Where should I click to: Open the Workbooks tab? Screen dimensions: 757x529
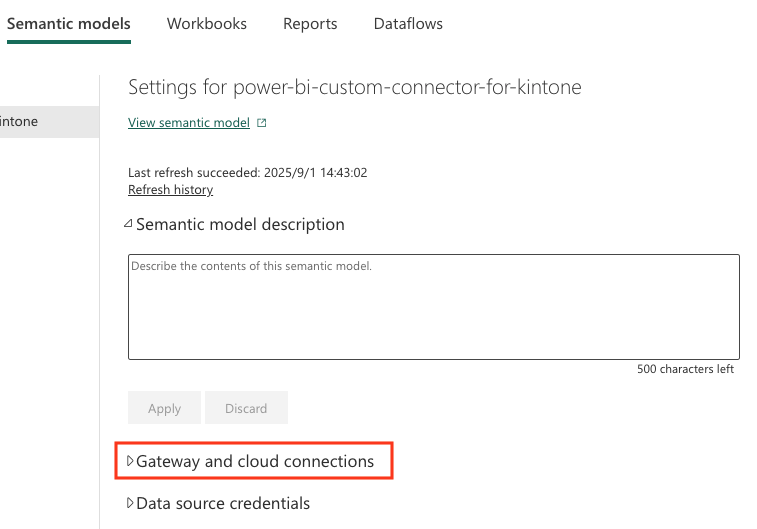click(x=207, y=24)
